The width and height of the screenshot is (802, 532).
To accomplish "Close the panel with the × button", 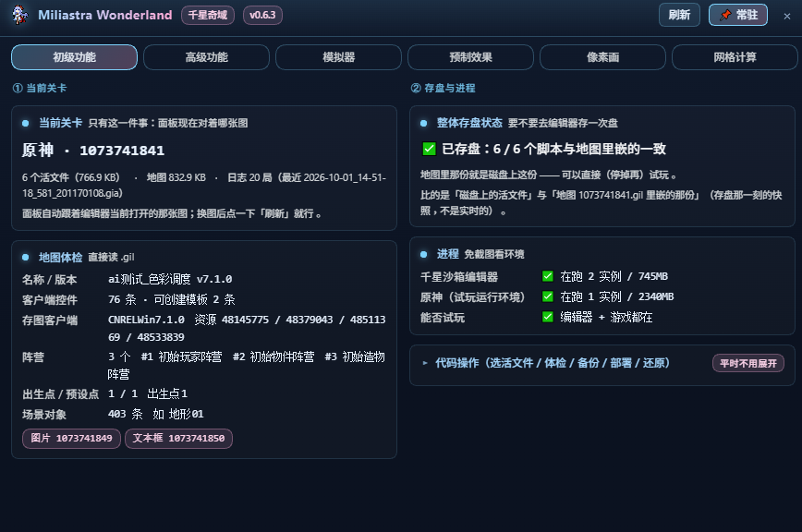I will (786, 17).
